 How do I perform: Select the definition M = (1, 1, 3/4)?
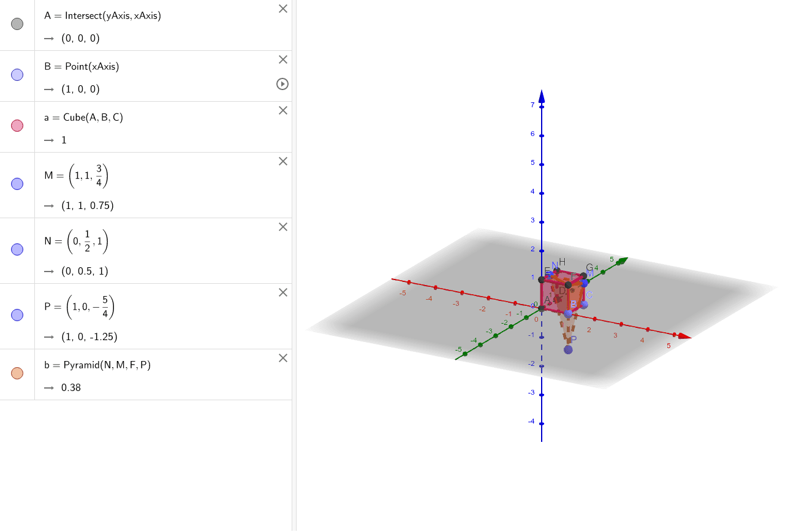(76, 175)
